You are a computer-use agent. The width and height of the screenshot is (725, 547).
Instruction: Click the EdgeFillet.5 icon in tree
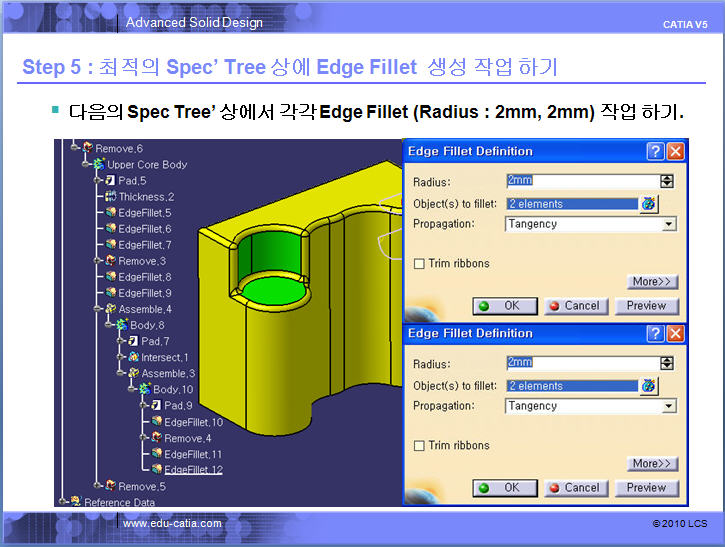coord(111,212)
